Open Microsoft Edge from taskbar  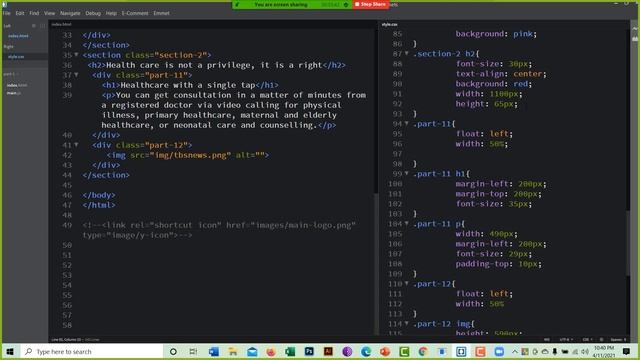pos(366,351)
